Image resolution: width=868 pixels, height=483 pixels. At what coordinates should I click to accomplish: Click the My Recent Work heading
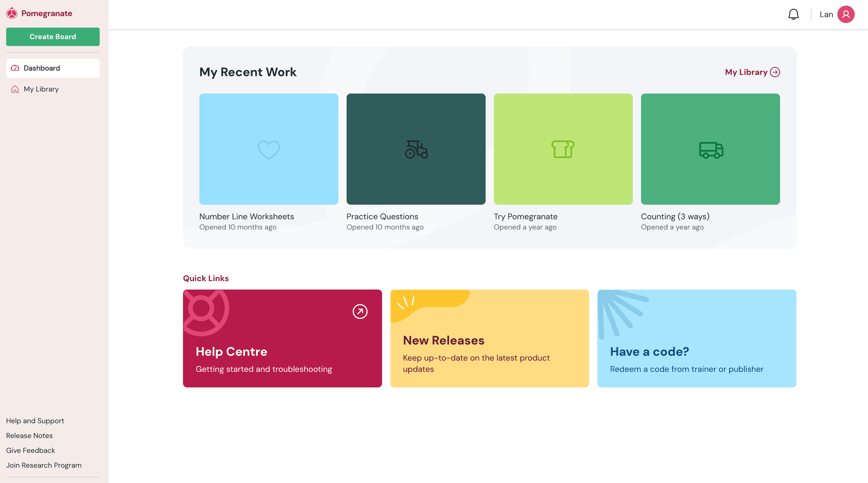point(248,72)
